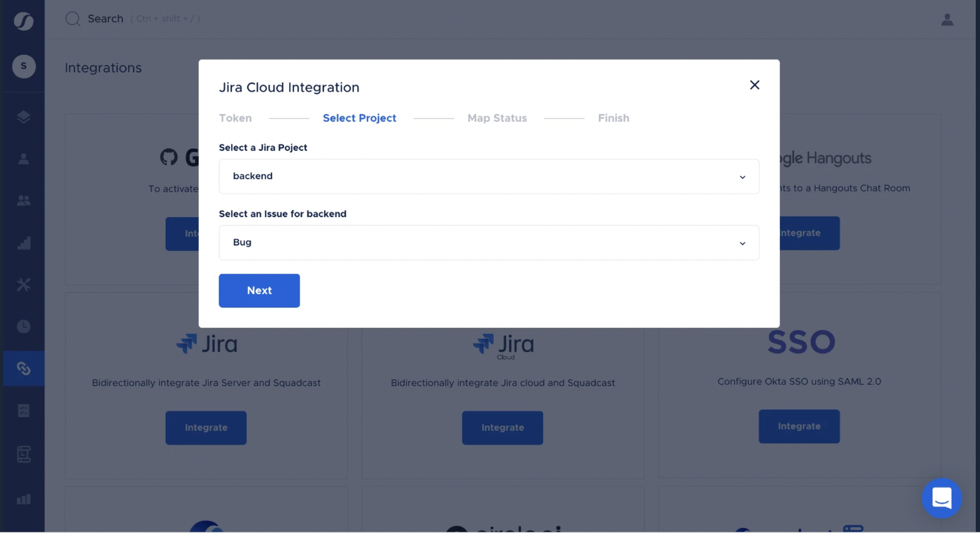Click 'Bidirectionally integrate Jira Server and Squadcast' text
This screenshot has width=980, height=533.
(206, 383)
